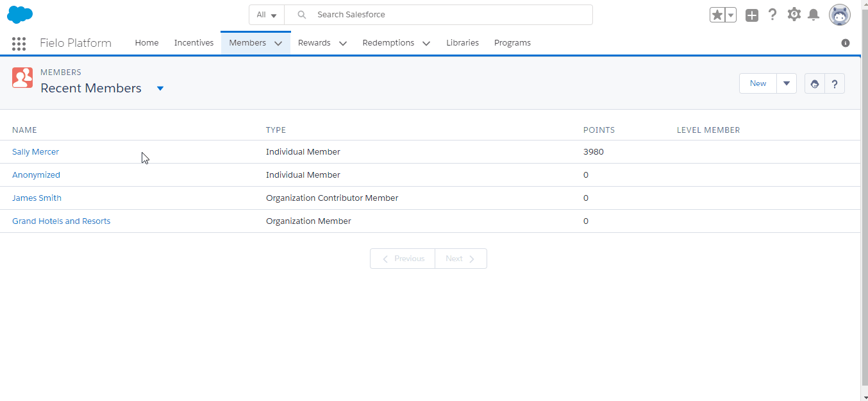The width and height of the screenshot is (868, 401).
Task: Click the POINTS column header
Action: click(599, 130)
